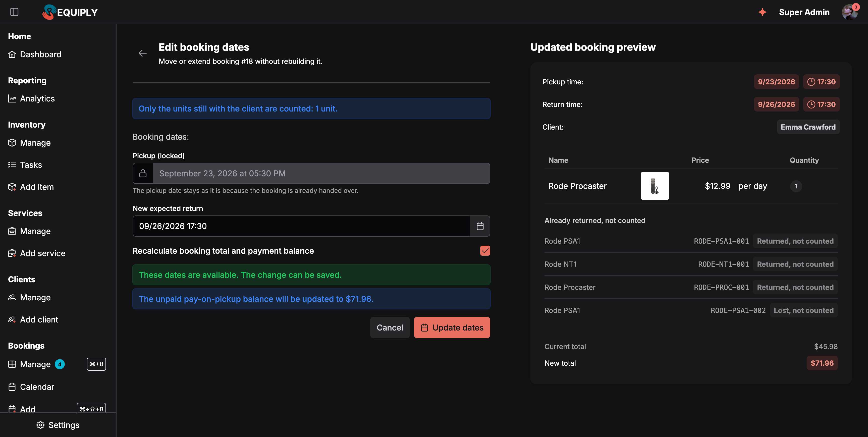
Task: Click the Rode Procaster product thumbnail
Action: [655, 186]
